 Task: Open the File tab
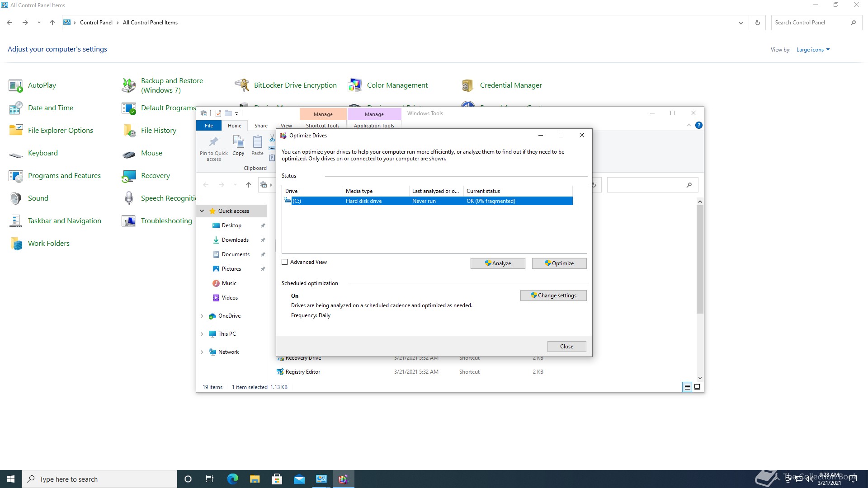coord(209,126)
